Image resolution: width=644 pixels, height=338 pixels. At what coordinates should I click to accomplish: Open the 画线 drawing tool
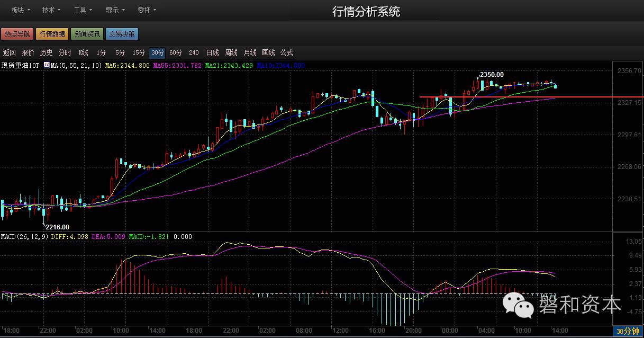coord(268,52)
